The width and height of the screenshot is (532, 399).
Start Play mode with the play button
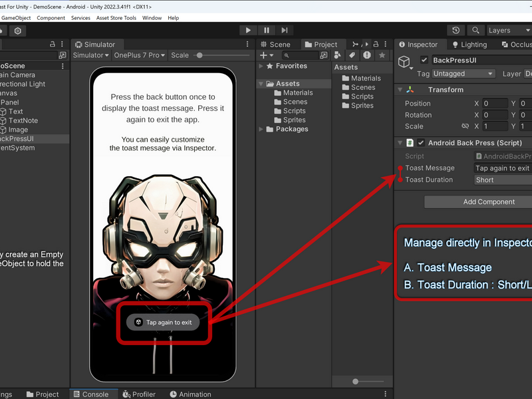point(248,31)
